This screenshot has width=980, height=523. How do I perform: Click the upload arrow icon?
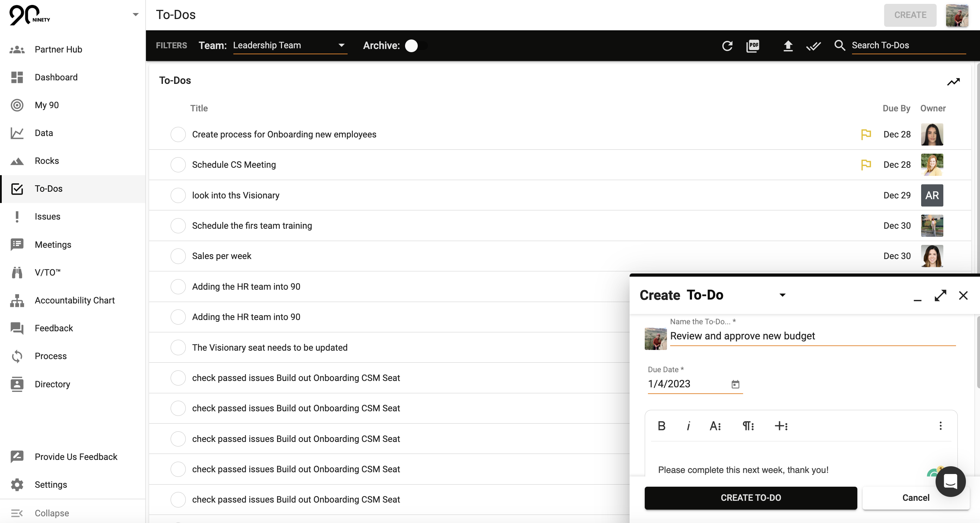coord(788,46)
